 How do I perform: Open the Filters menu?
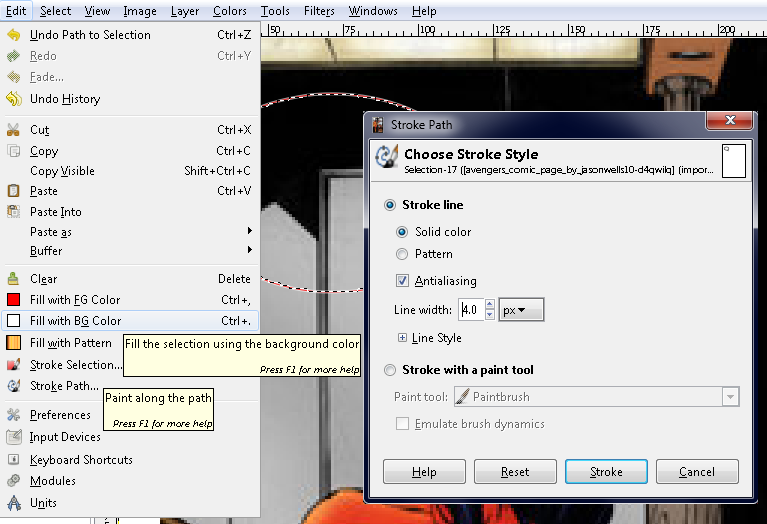(x=319, y=11)
